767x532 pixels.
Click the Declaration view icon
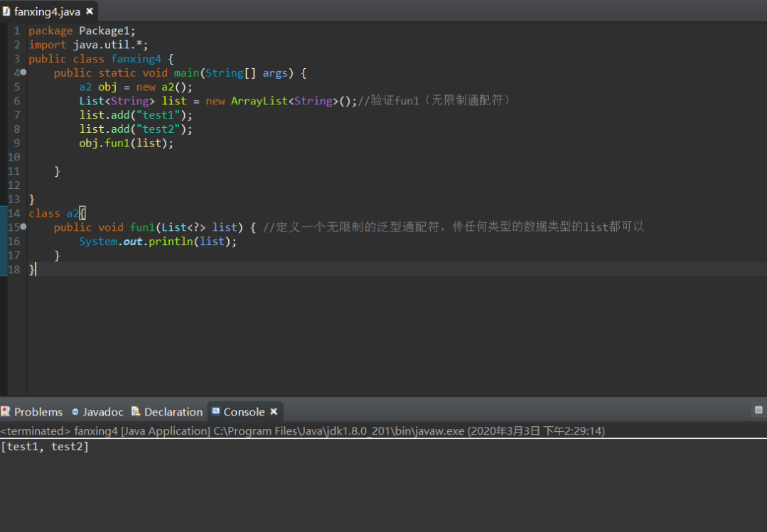coord(136,412)
